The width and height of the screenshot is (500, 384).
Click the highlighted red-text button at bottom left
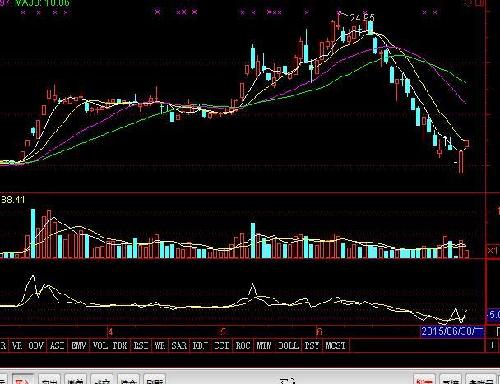[22, 379]
